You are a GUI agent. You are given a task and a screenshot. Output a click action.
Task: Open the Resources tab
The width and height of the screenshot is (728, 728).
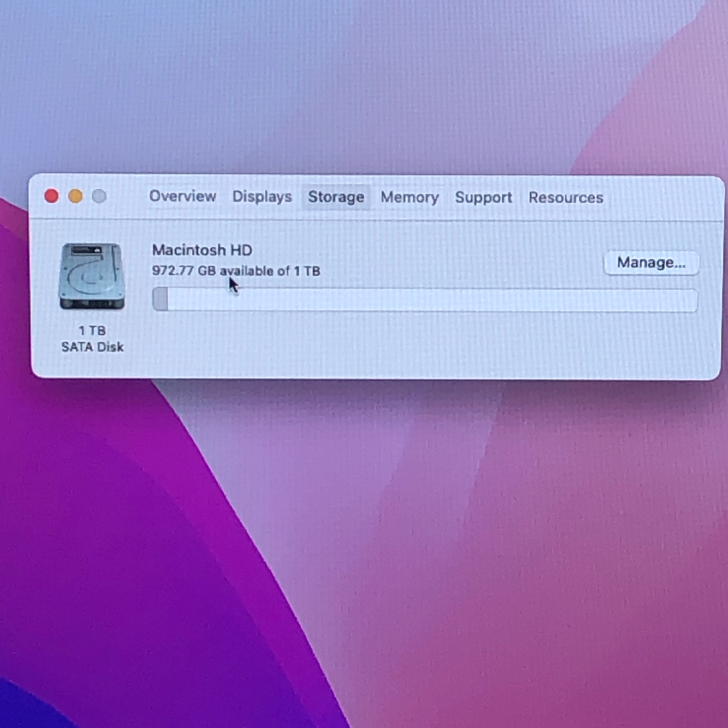[x=566, y=198]
